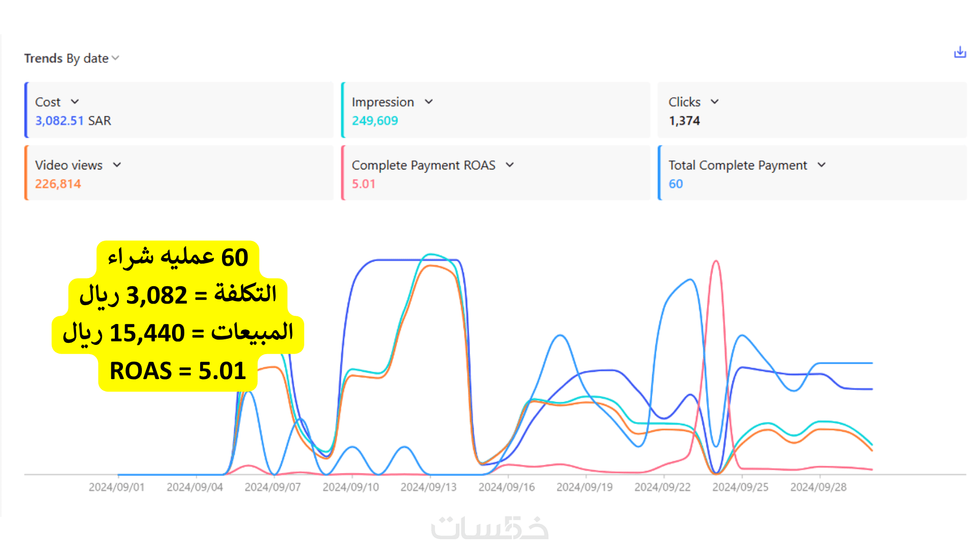Image resolution: width=980 pixels, height=551 pixels.
Task: Click the watermark logo at bottom
Action: [x=489, y=528]
